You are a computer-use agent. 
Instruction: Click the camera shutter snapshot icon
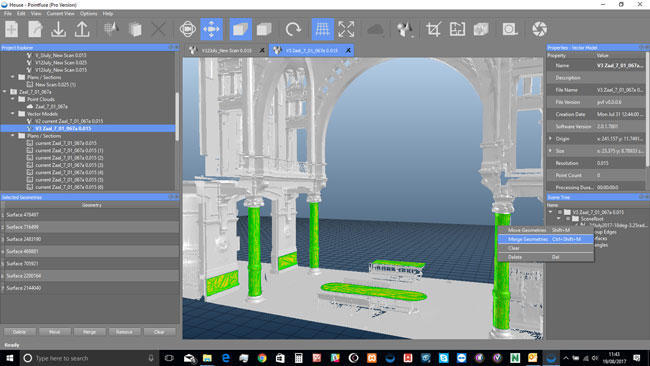click(x=539, y=29)
